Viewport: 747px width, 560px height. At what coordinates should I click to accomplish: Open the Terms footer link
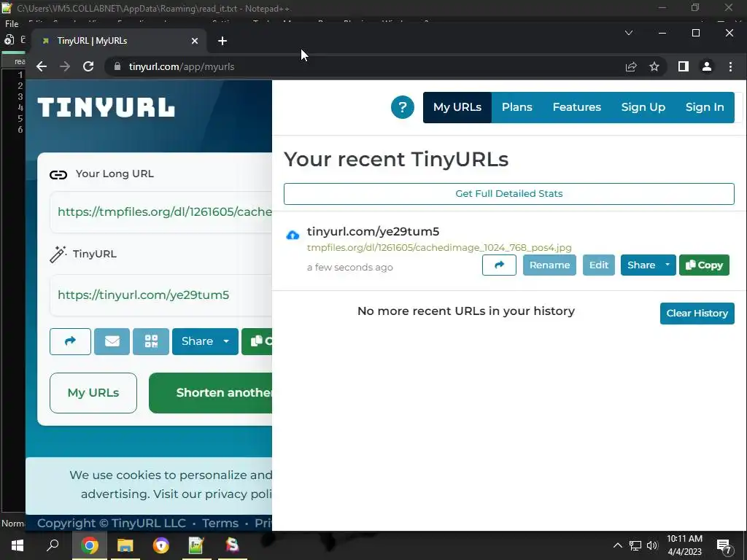220,523
